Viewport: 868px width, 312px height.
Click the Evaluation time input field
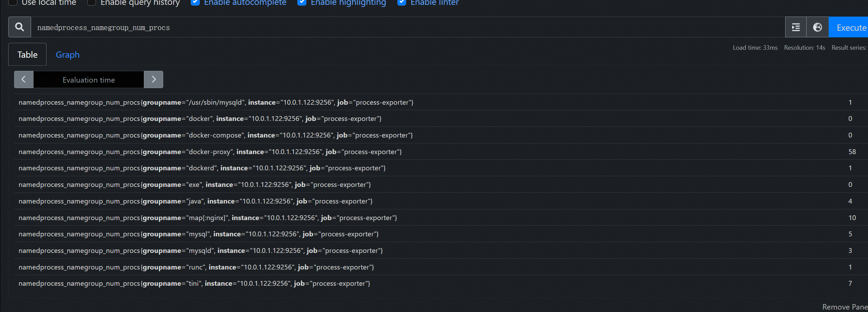88,79
